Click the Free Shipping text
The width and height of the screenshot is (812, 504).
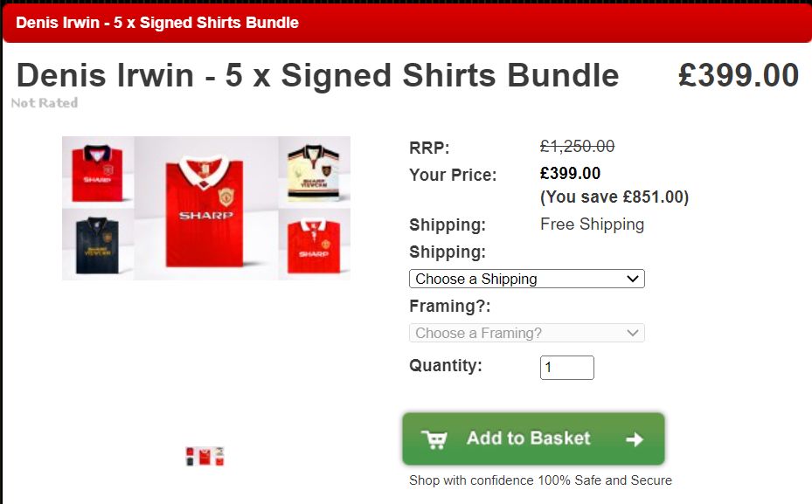tap(592, 224)
